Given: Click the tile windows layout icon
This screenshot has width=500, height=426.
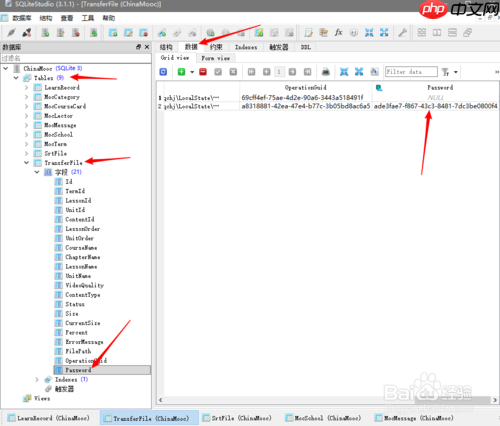Looking at the screenshot, I should click(422, 32).
